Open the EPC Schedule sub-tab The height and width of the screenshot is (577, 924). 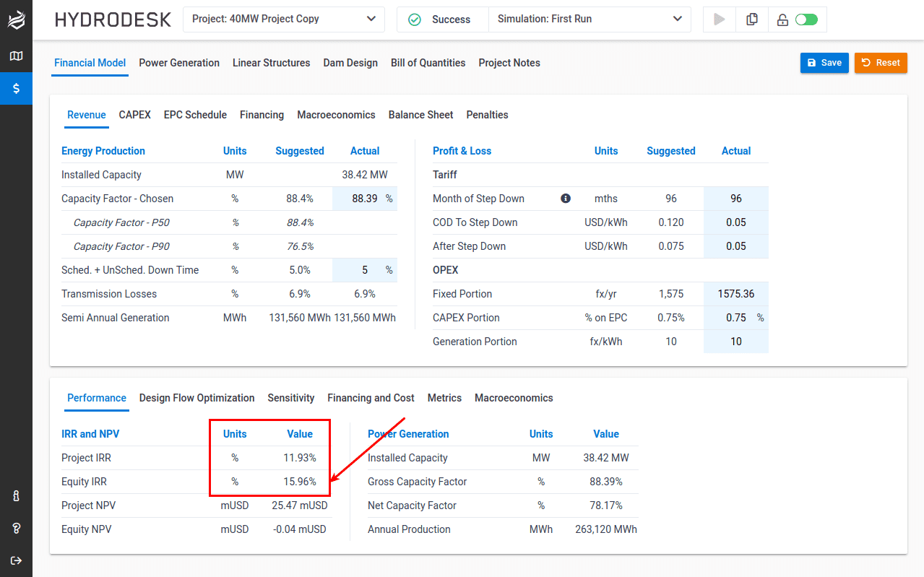tap(195, 115)
